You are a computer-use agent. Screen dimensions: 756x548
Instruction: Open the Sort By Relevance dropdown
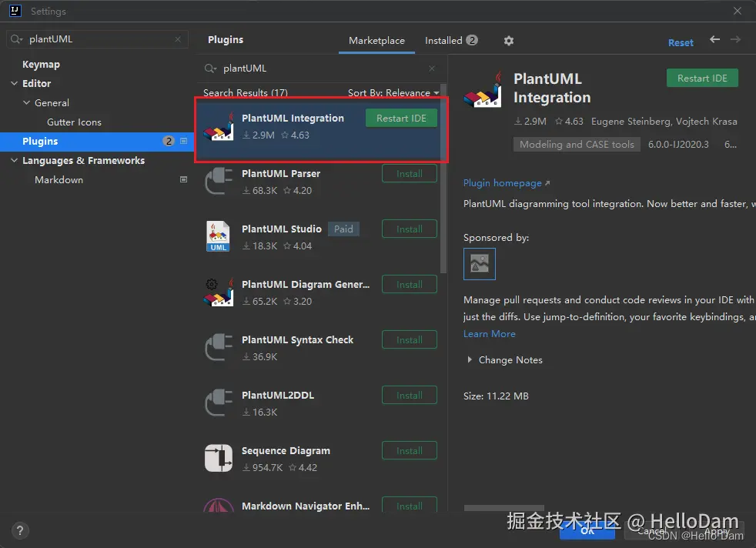click(x=393, y=92)
